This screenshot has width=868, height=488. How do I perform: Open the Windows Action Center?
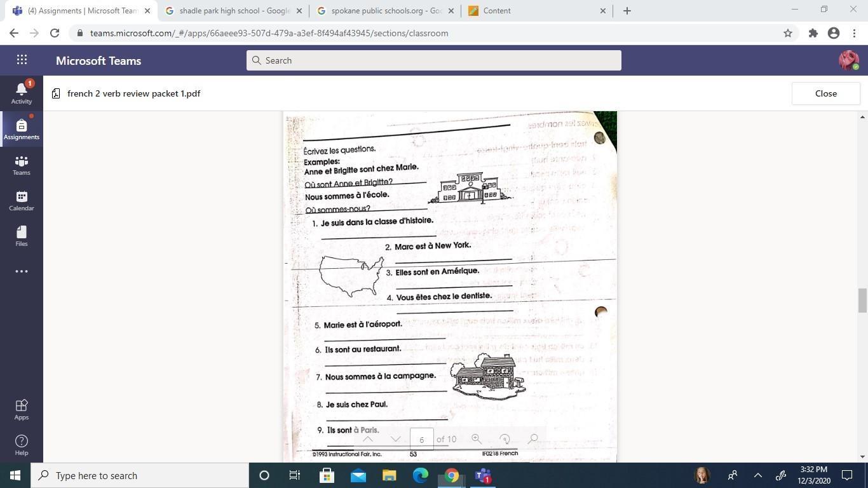(847, 475)
